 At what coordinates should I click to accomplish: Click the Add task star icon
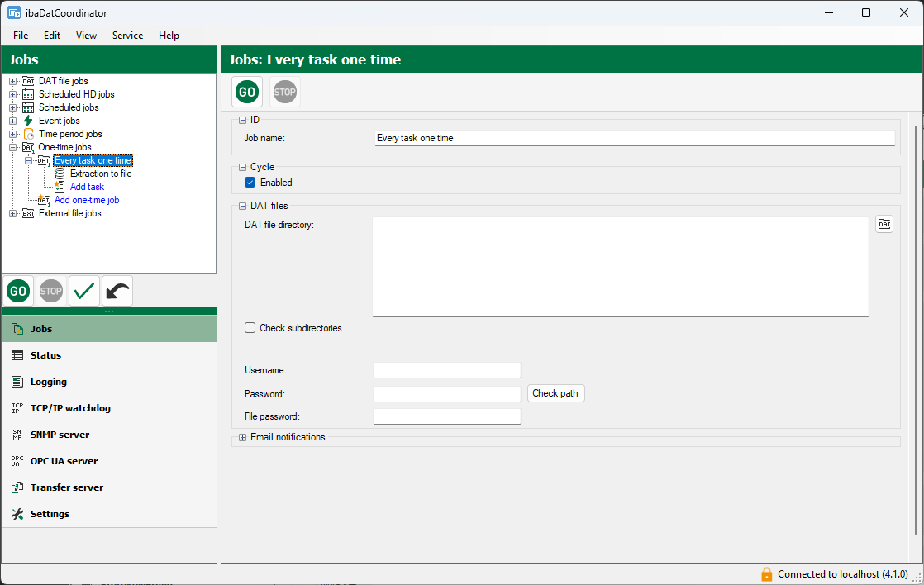coord(60,187)
